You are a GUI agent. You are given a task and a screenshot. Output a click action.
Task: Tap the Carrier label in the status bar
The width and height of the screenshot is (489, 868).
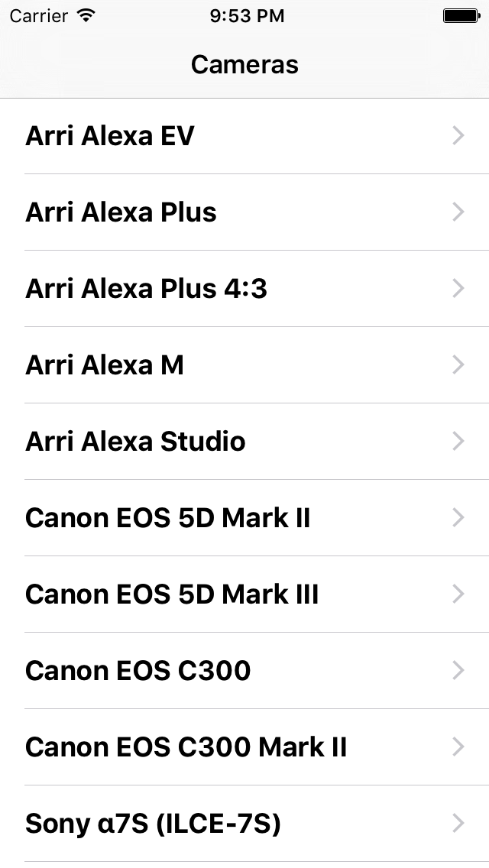coord(39,15)
